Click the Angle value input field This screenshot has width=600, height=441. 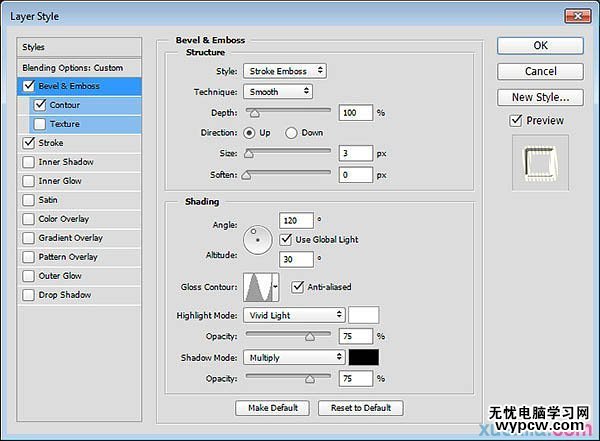pyautogui.click(x=296, y=220)
